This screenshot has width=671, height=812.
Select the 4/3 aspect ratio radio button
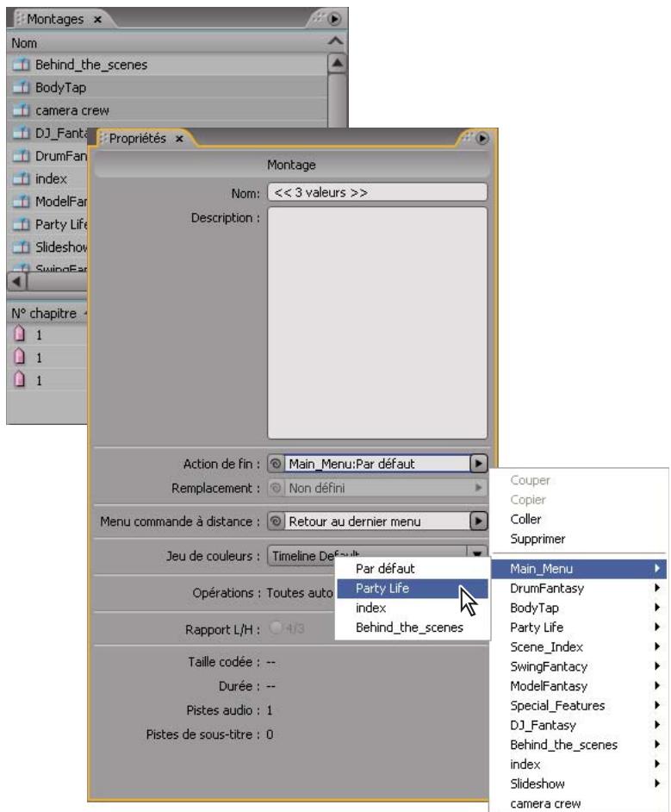(x=276, y=628)
